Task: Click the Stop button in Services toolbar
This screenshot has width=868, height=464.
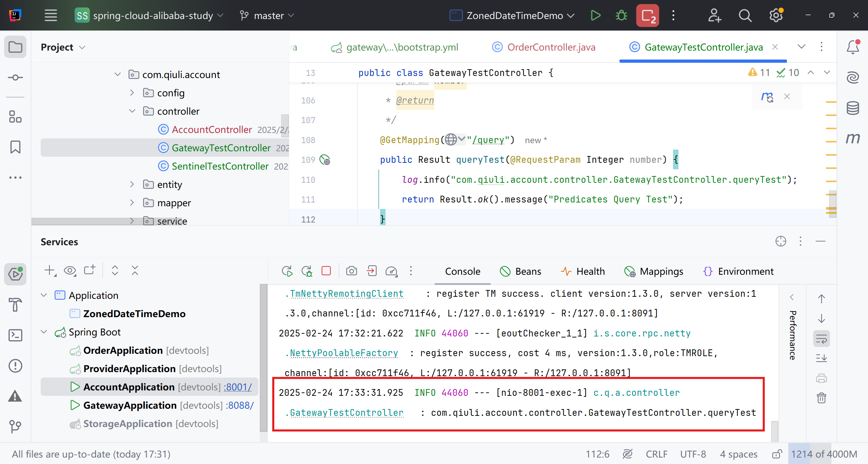Action: tap(326, 271)
